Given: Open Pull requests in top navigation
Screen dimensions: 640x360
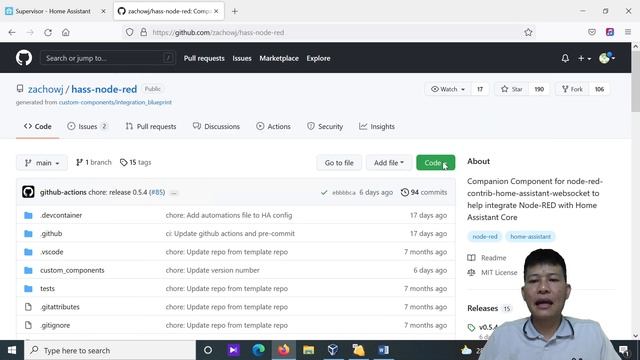Looking at the screenshot, I should (204, 58).
